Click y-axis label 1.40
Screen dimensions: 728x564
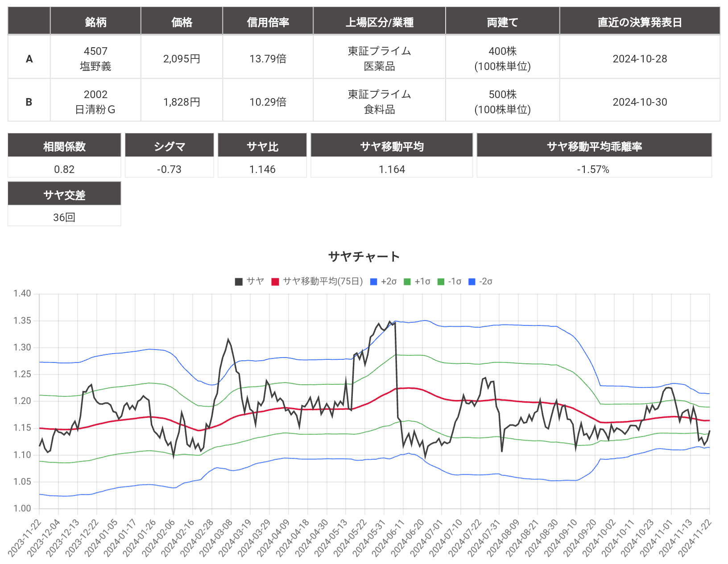(22, 293)
